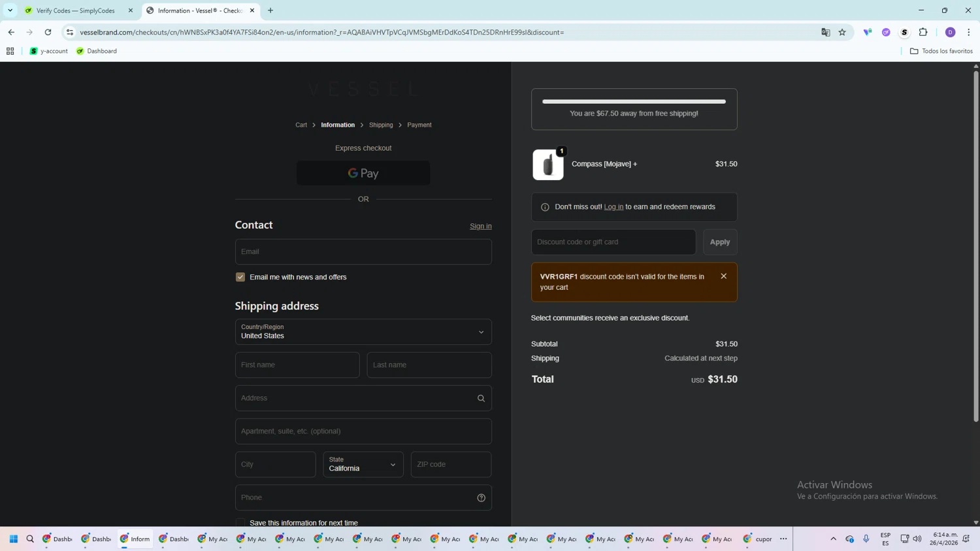
Task: Click the Compass [Mojave] product thumbnail
Action: [x=548, y=165]
